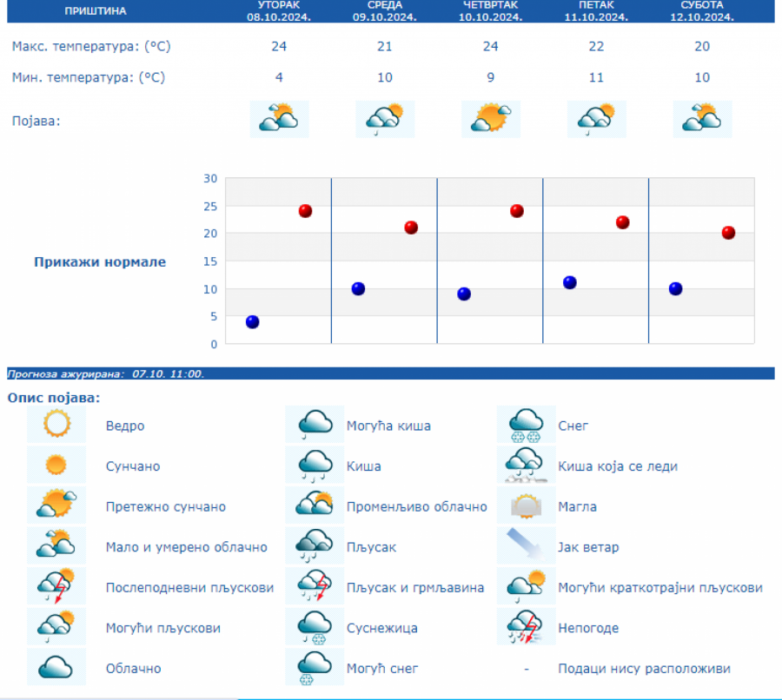
Task: Select the Уторак 08.10.2024 column header
Action: [x=279, y=10]
